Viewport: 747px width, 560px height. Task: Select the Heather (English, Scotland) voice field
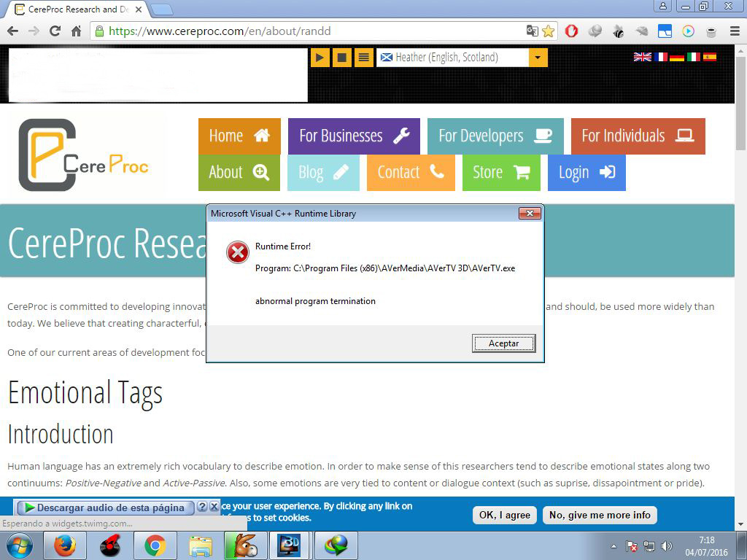(452, 58)
